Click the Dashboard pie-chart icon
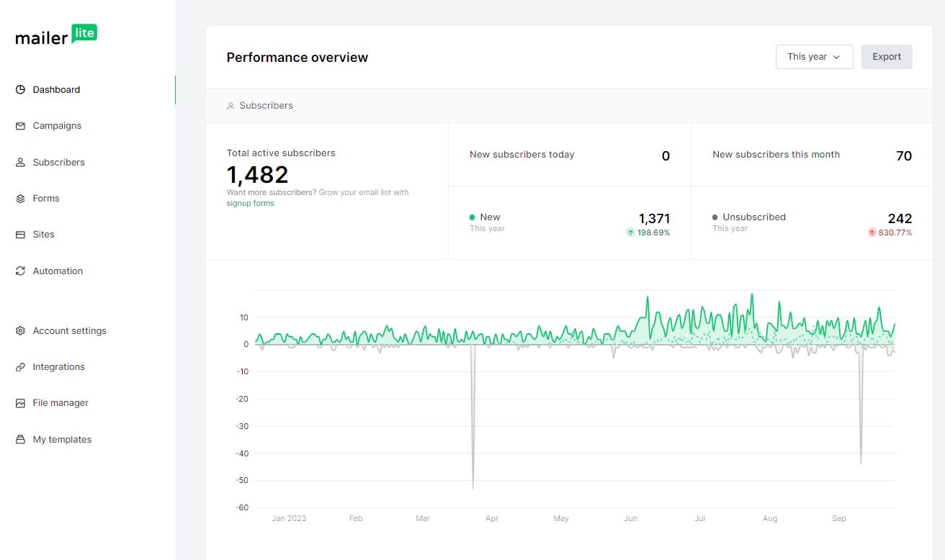The image size is (945, 560). coord(20,90)
